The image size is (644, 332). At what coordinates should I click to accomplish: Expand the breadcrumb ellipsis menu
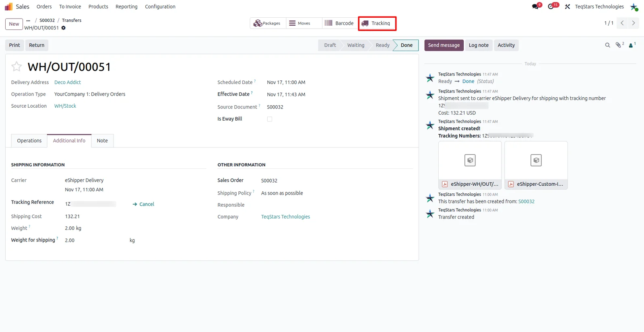click(x=28, y=20)
